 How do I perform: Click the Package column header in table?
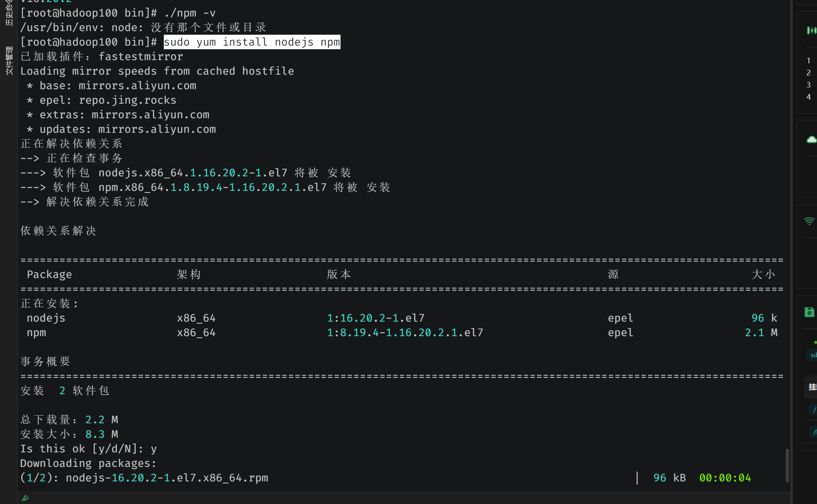coord(49,274)
